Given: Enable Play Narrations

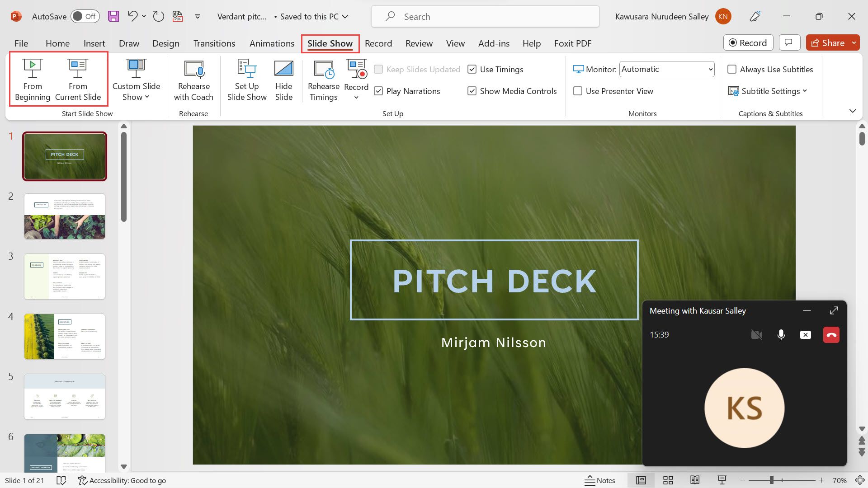Looking at the screenshot, I should click(x=379, y=91).
